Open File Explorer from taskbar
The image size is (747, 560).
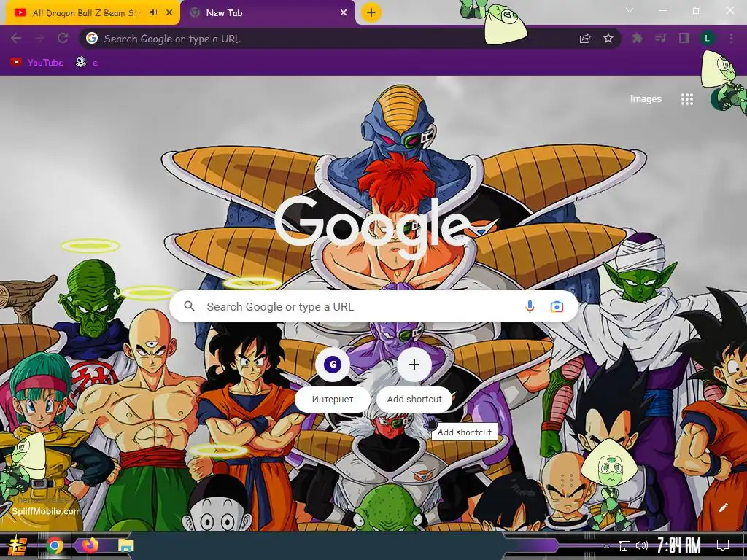point(125,545)
